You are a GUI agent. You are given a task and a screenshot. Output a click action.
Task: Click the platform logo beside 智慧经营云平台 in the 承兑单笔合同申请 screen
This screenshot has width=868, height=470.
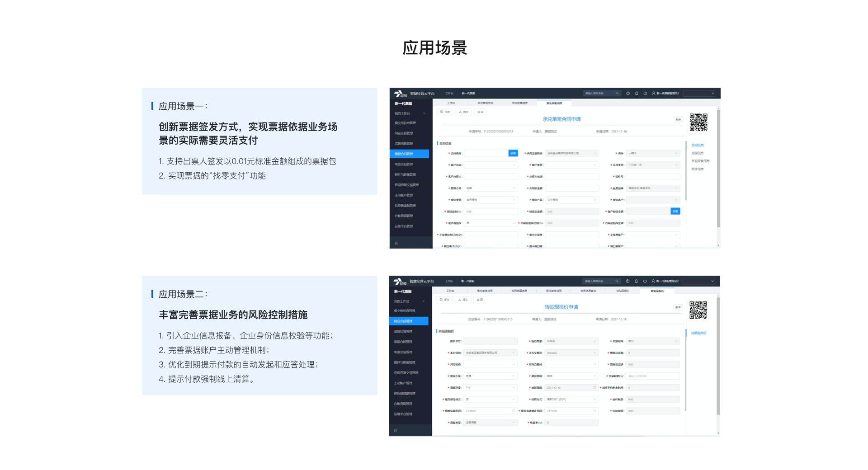pyautogui.click(x=400, y=94)
